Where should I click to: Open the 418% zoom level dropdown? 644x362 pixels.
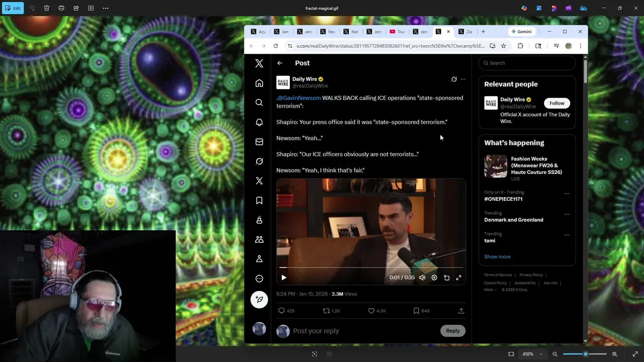point(532,354)
